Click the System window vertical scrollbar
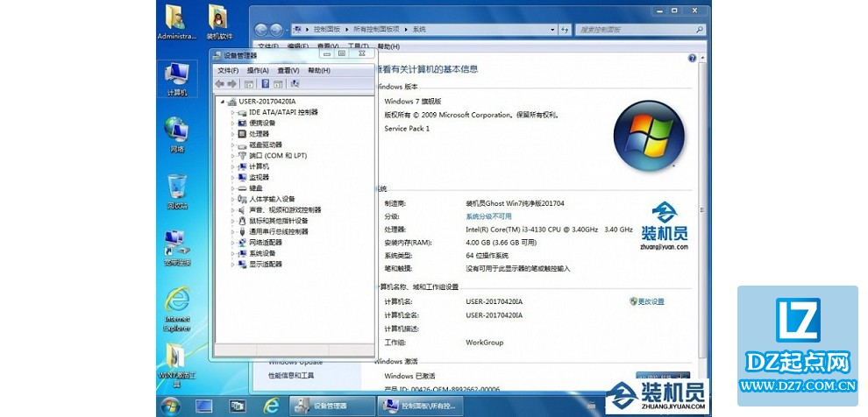Viewport: 868px width, 417px height. tap(702, 210)
